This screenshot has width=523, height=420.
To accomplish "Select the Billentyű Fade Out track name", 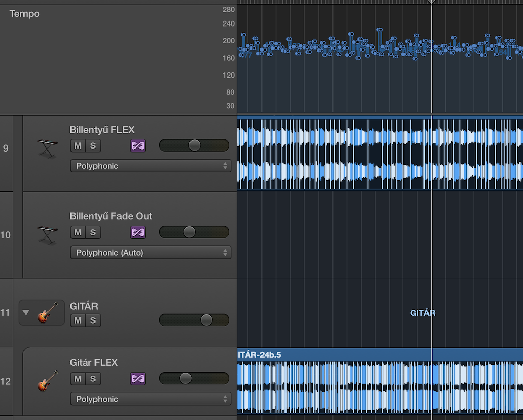I will coord(111,216).
